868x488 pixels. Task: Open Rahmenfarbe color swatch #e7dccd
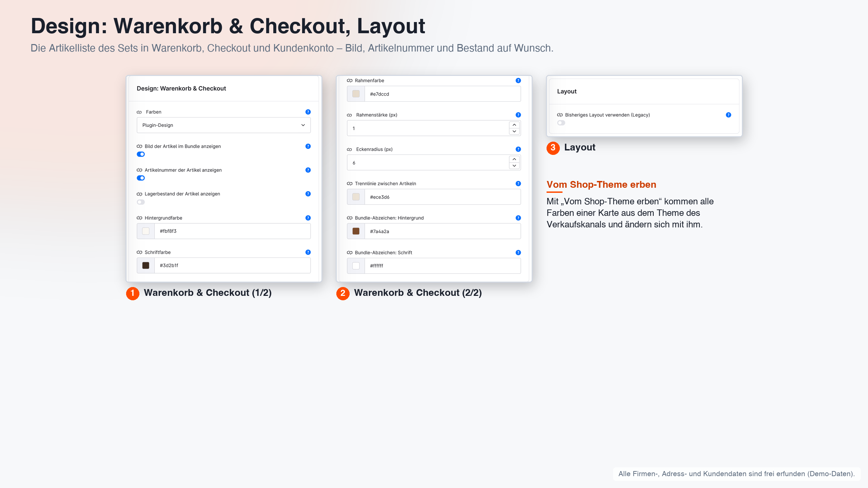(x=356, y=94)
